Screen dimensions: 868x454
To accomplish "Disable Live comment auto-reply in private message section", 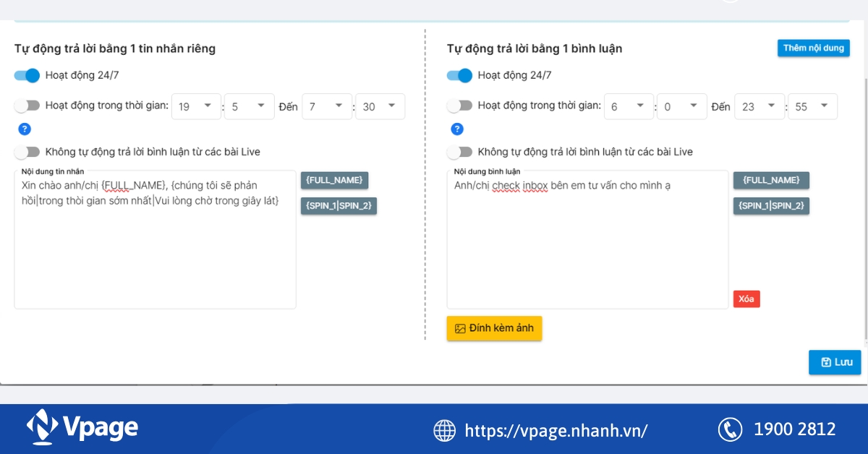I will coord(27,152).
